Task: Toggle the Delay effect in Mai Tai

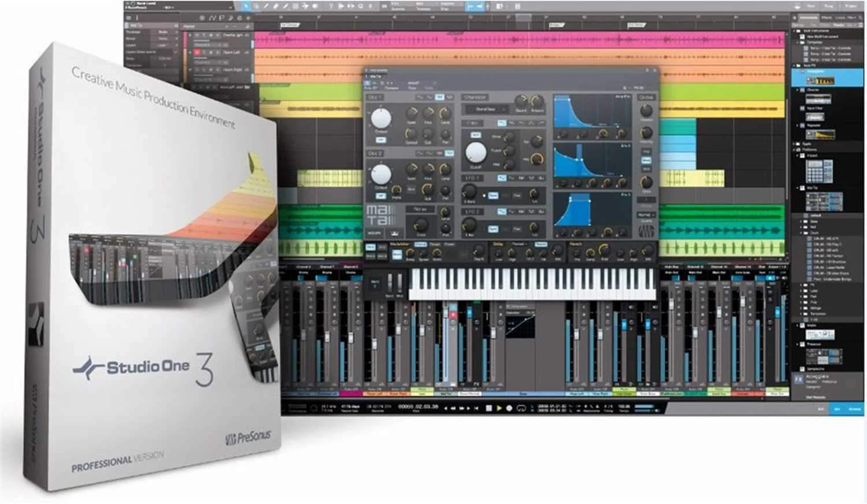Action: (499, 244)
